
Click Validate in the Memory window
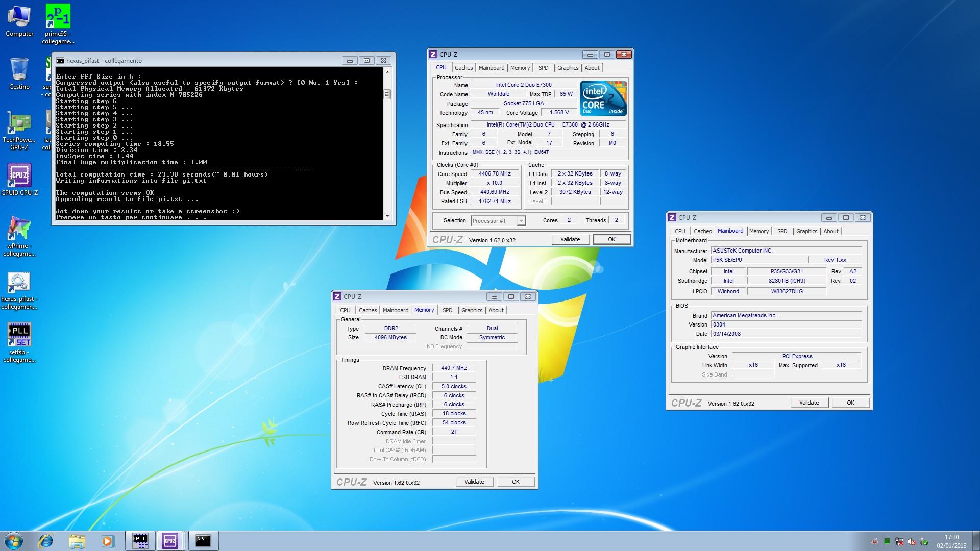(474, 482)
